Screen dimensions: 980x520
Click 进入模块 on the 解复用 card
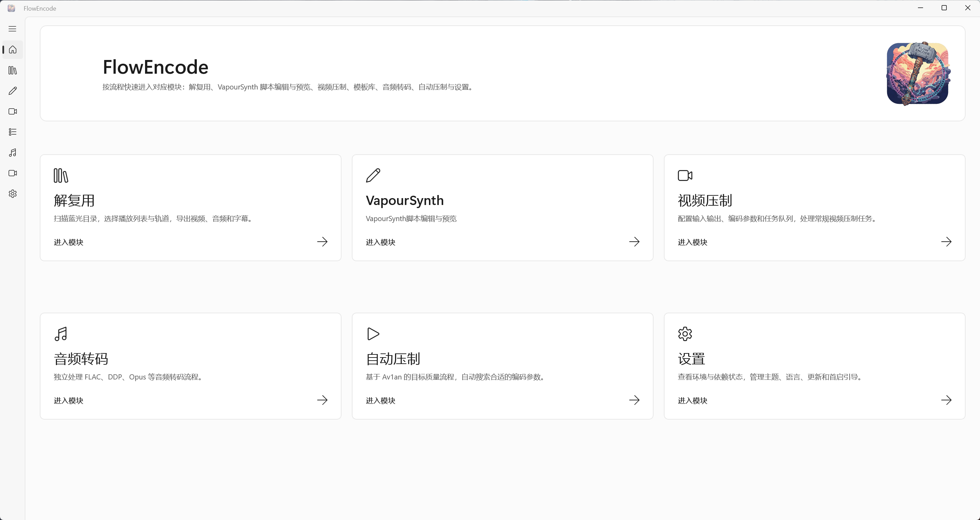69,242
